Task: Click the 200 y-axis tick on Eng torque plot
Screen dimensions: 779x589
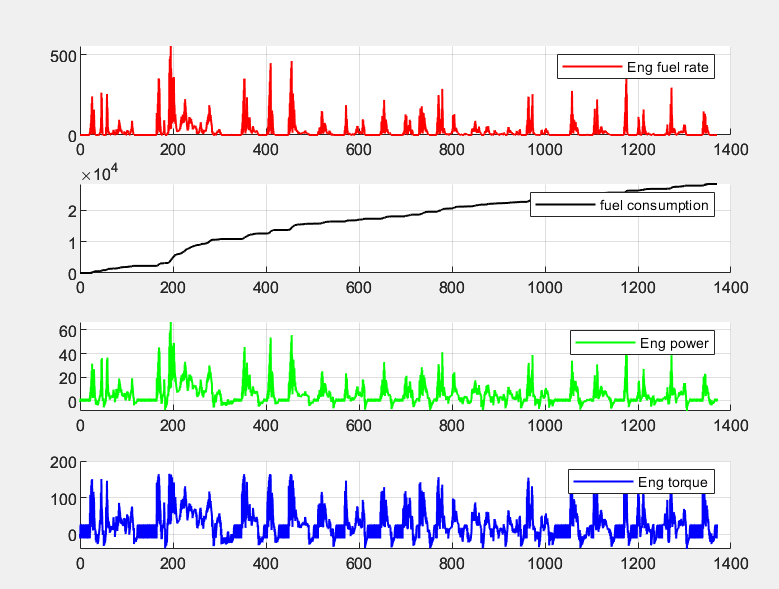Action: 63,463
